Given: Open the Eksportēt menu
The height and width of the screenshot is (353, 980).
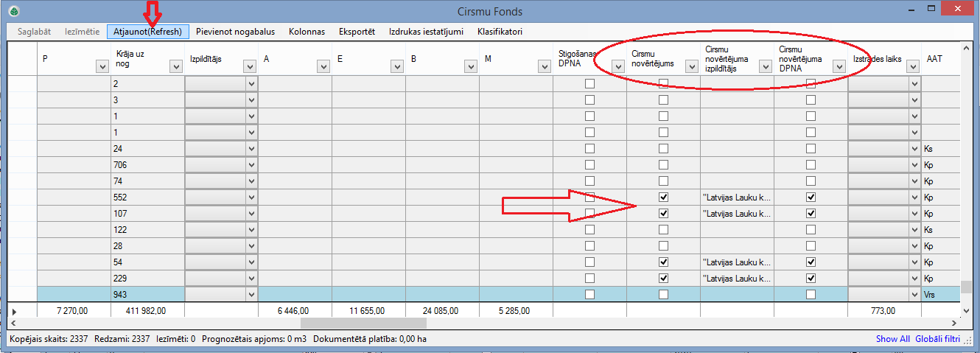Looking at the screenshot, I should (357, 32).
